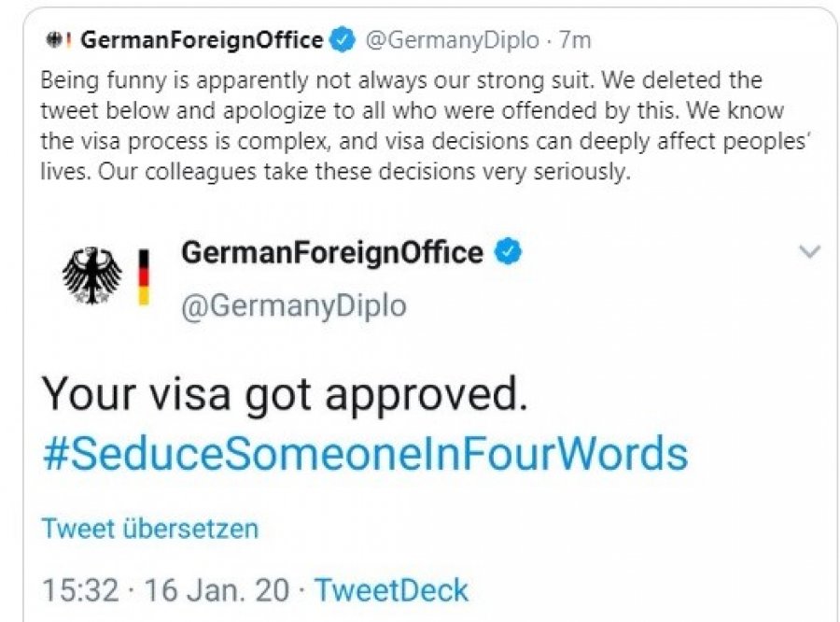Screen dimensions: 840x622
Task: Open the GermanForeignOffice name in the top header
Action: click(202, 40)
